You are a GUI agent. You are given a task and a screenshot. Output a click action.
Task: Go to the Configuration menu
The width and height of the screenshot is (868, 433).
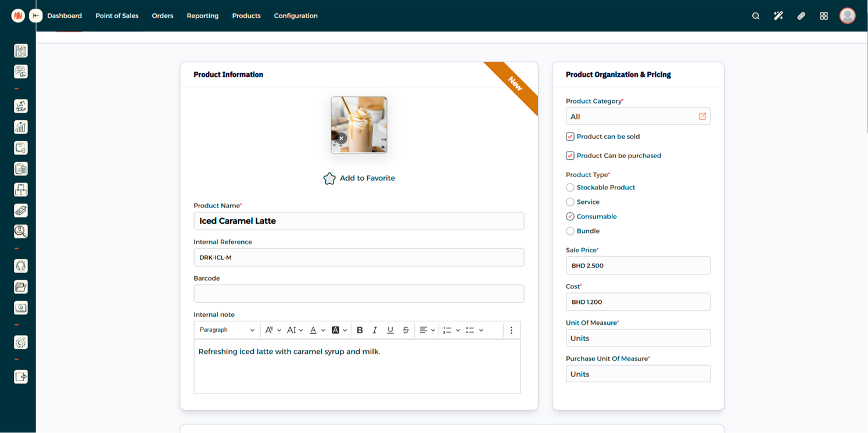point(296,16)
